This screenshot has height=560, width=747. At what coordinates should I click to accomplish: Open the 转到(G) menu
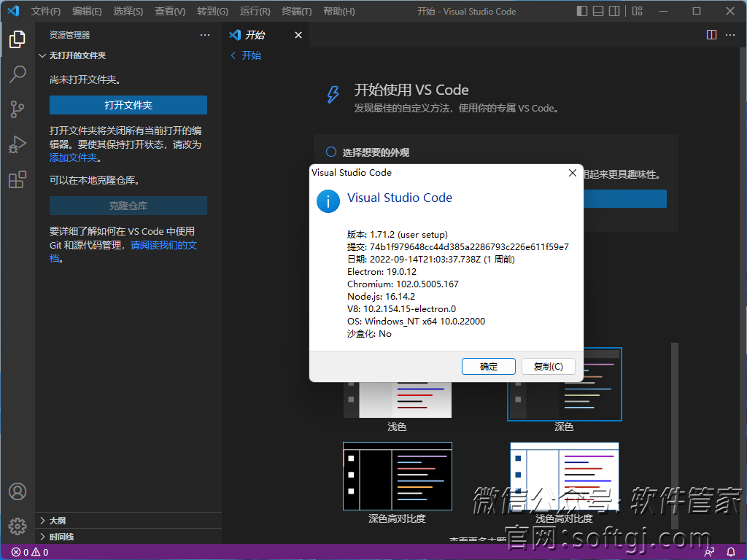[x=212, y=11]
